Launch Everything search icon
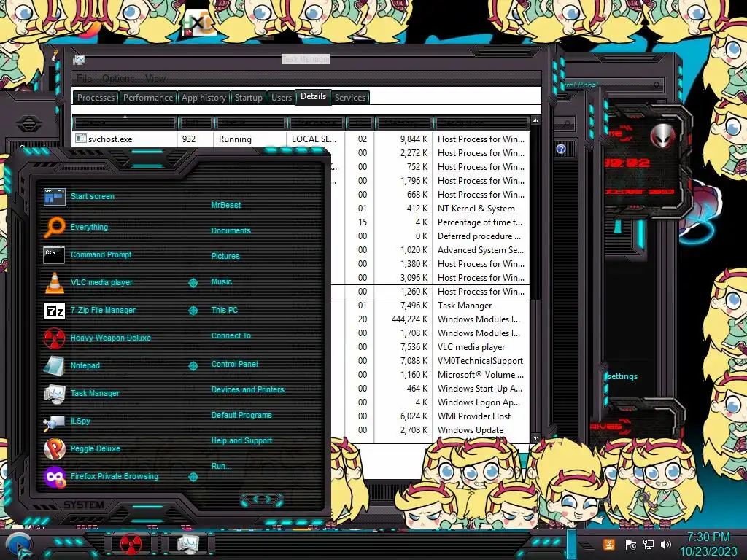Viewport: 747px width, 560px height. tap(54, 227)
